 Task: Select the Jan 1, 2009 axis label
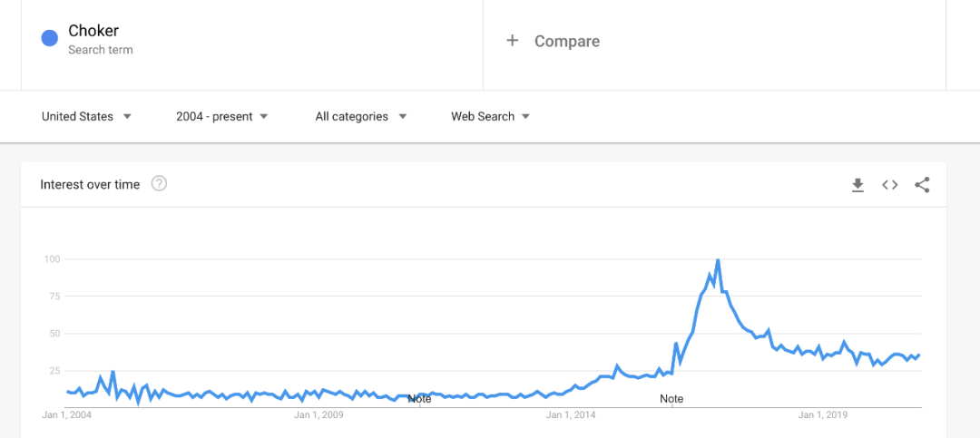(318, 415)
